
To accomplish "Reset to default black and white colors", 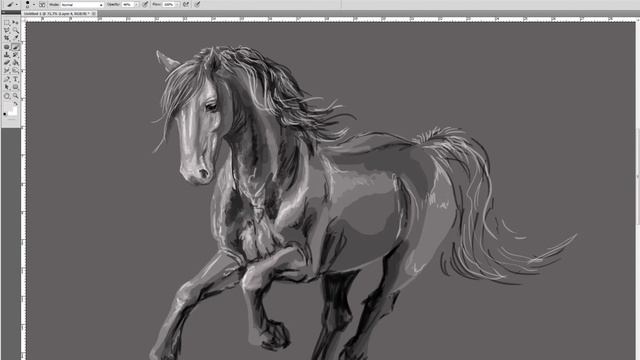I will pyautogui.click(x=4, y=114).
